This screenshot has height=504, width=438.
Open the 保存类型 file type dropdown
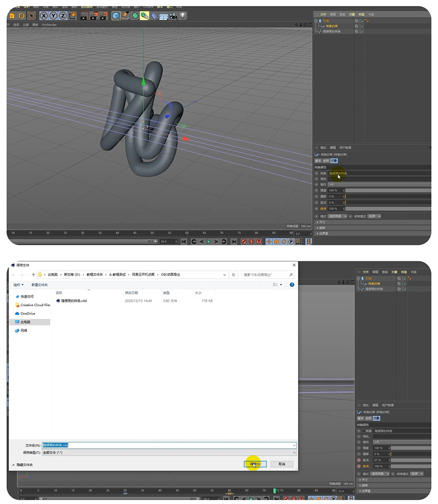(x=169, y=452)
